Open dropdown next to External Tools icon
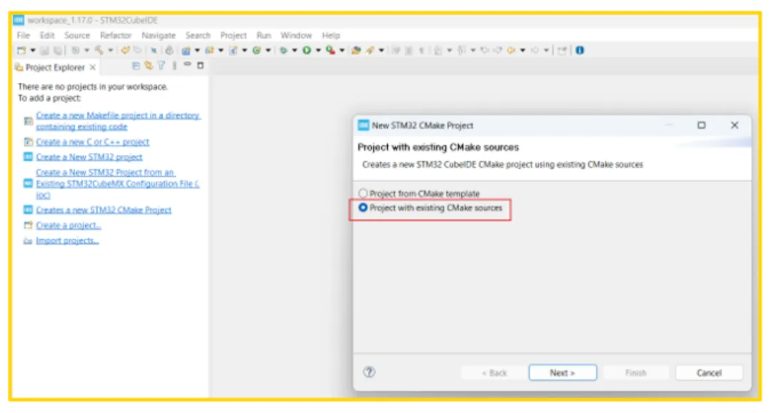 tap(342, 50)
